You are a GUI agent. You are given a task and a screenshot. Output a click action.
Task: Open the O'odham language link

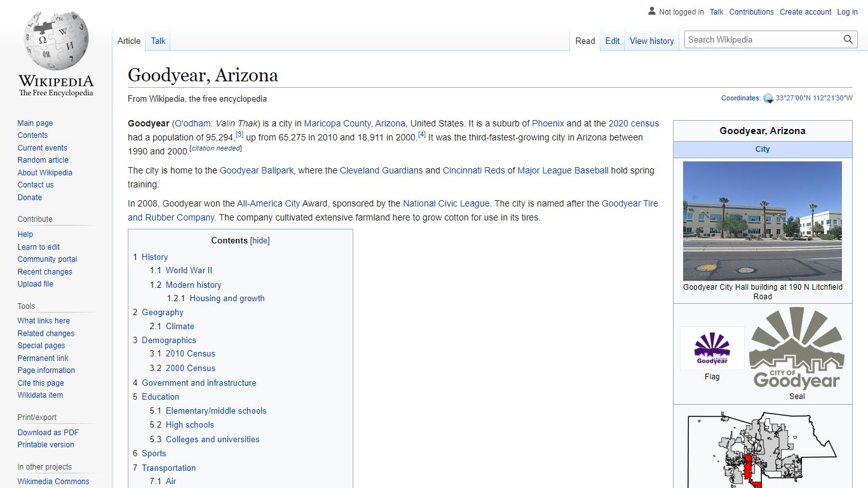pyautogui.click(x=193, y=124)
